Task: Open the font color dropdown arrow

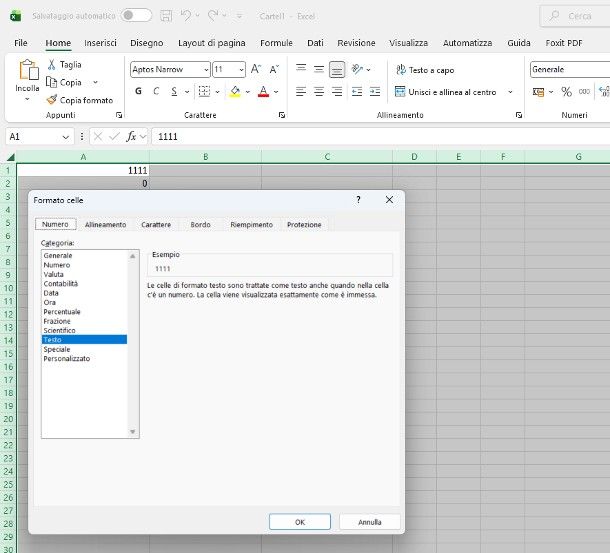Action: [x=276, y=92]
